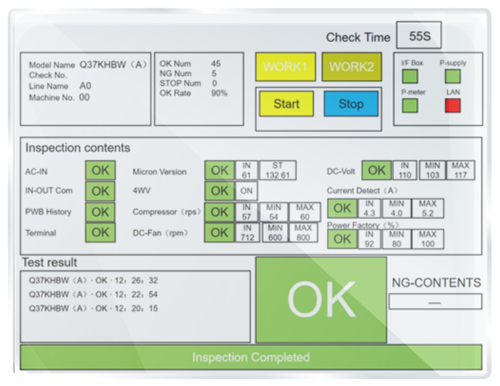Hit the blue Stop button
This screenshot has height=386, width=500.
pyautogui.click(x=351, y=104)
